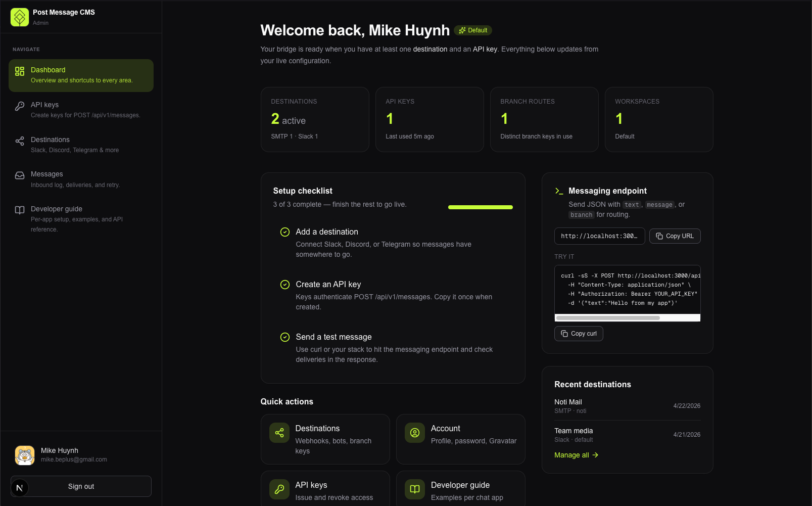Open the Team media recent destination

pyautogui.click(x=628, y=435)
